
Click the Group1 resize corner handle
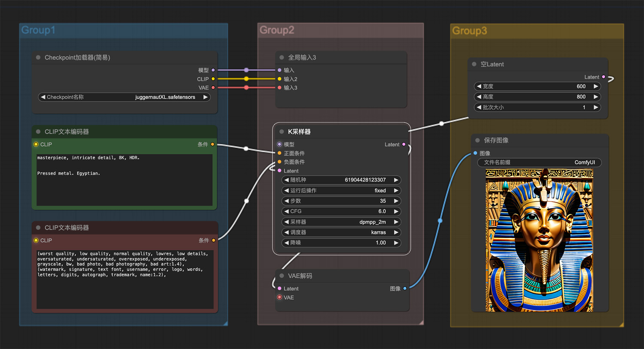225,323
